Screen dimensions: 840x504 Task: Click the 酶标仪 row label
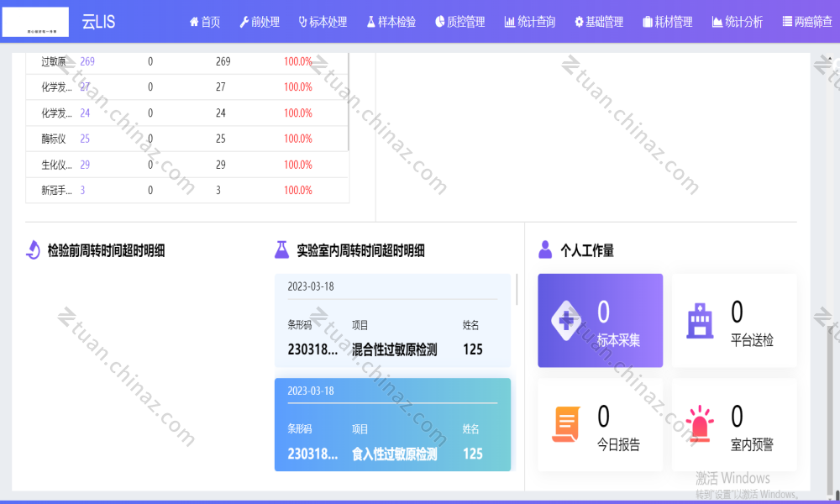pos(54,139)
